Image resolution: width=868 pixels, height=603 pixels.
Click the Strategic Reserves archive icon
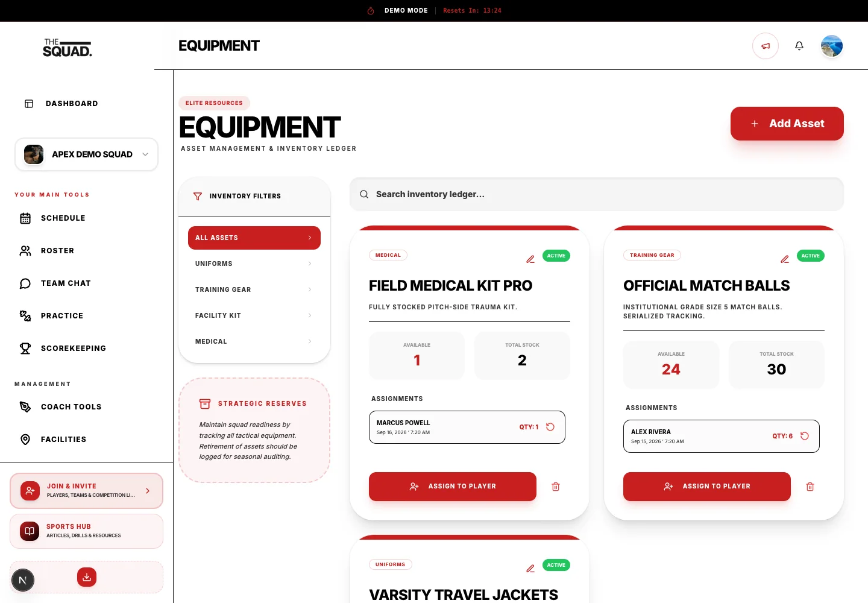point(205,403)
